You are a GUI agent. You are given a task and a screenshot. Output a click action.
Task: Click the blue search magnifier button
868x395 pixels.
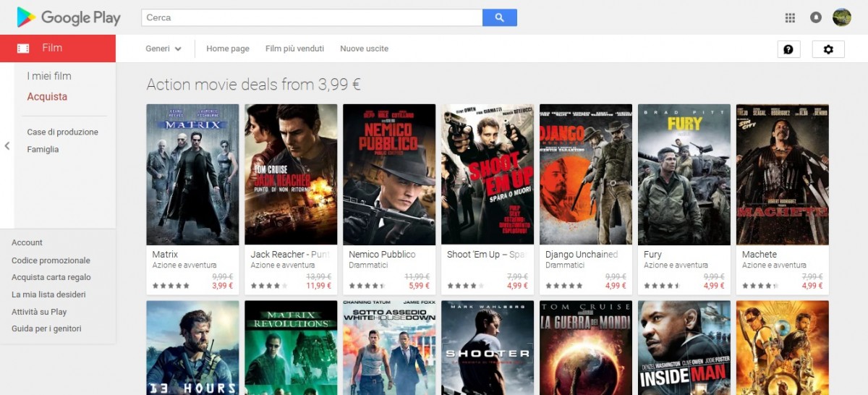click(500, 17)
